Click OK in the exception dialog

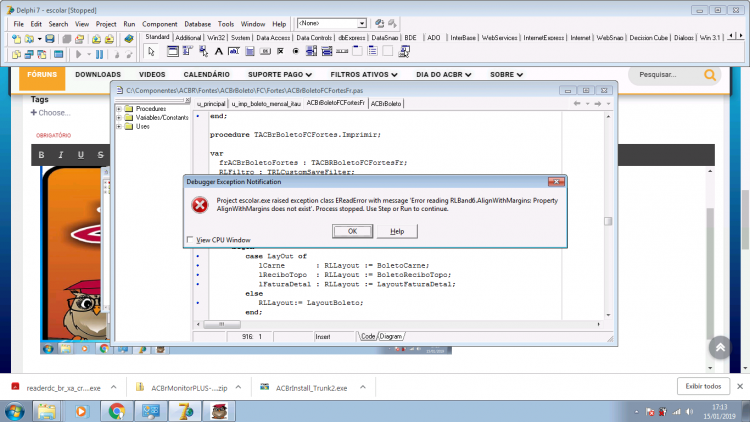click(x=352, y=231)
